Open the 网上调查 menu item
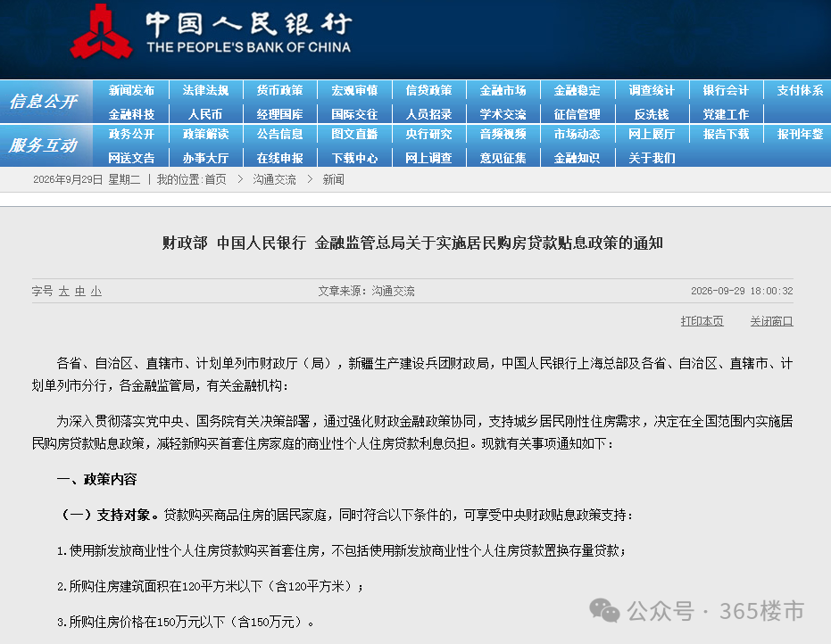The width and height of the screenshot is (831, 644). (428, 158)
